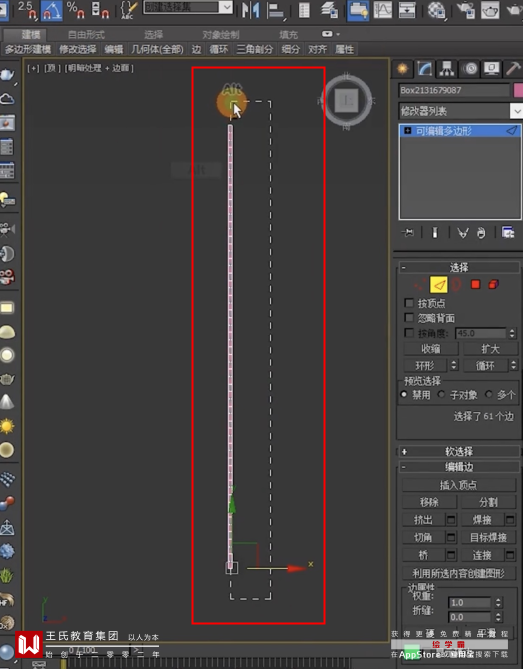Expand the 软选择 rollout
523x669 pixels.
(459, 451)
